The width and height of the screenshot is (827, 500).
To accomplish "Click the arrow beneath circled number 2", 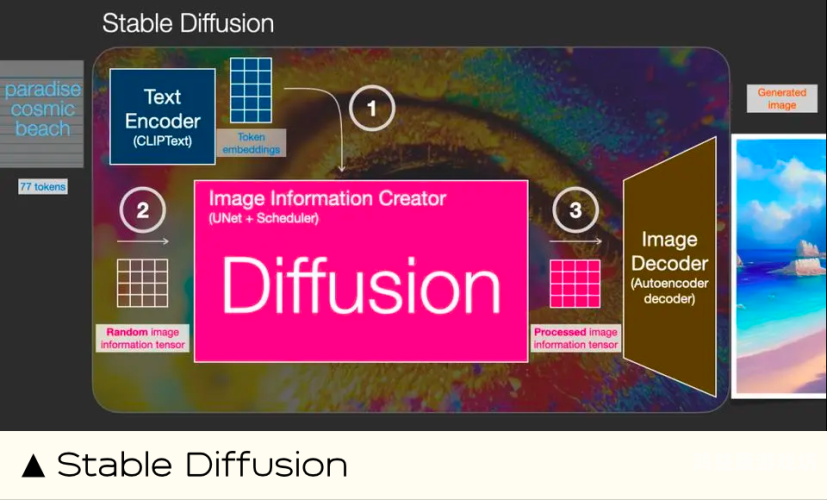I will coord(142,241).
